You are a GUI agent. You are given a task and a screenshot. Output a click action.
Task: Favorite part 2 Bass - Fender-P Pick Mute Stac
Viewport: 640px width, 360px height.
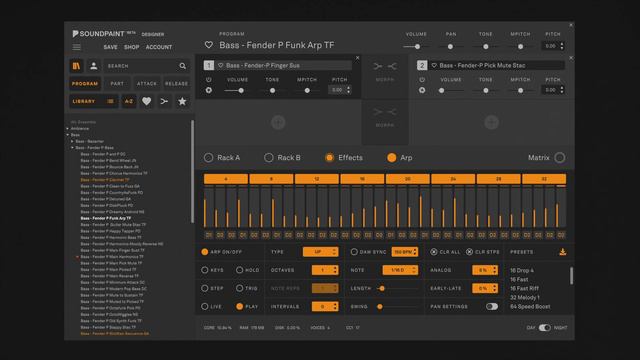434,65
